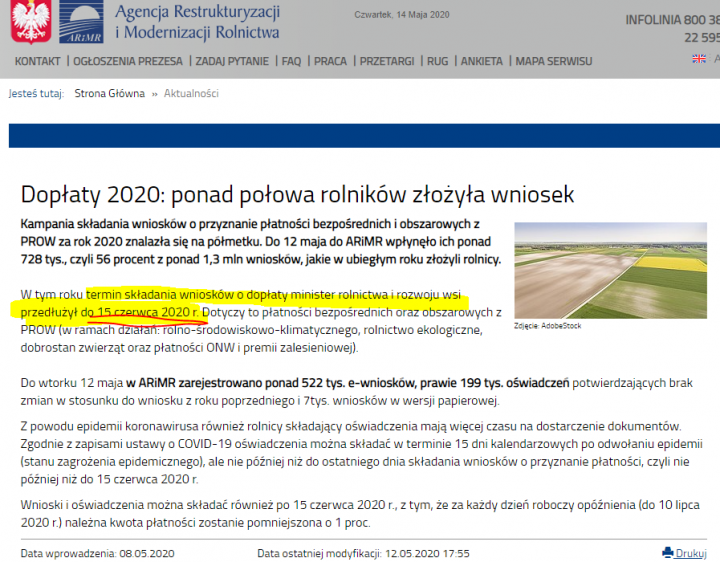
Task: Navigate to PRACA page
Action: (x=330, y=61)
